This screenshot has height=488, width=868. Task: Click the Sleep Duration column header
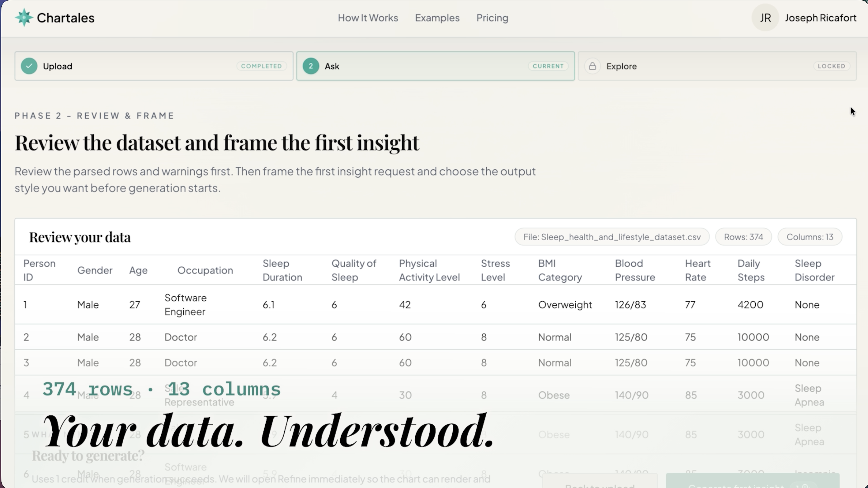(282, 270)
